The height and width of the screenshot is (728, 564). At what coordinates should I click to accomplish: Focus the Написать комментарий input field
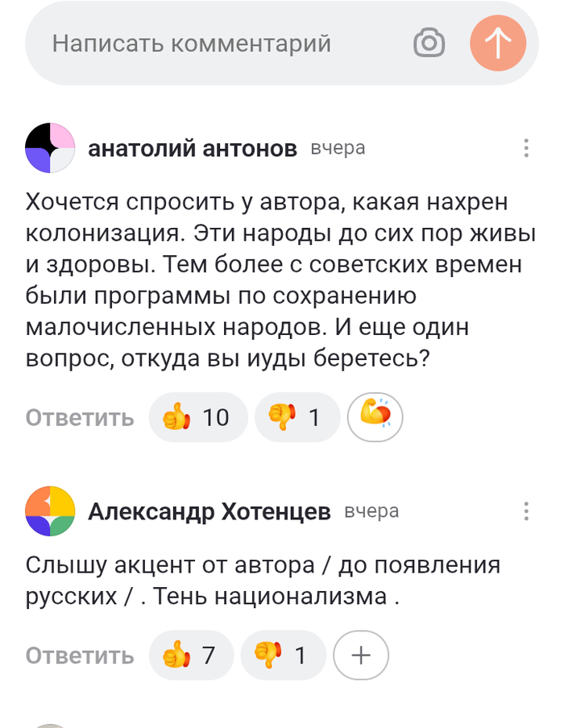218,43
